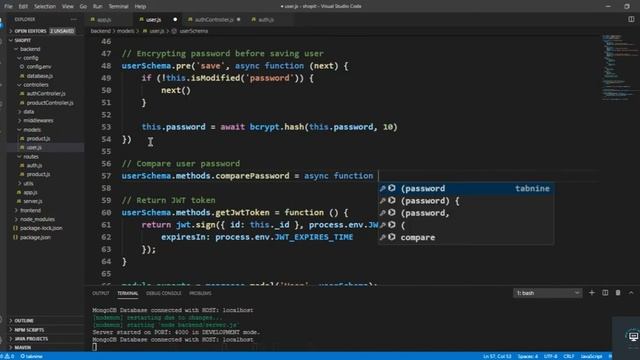Screen dimensions: 640x360
Task: Change the Spaces: 4 indentation setting
Action: 527,356
